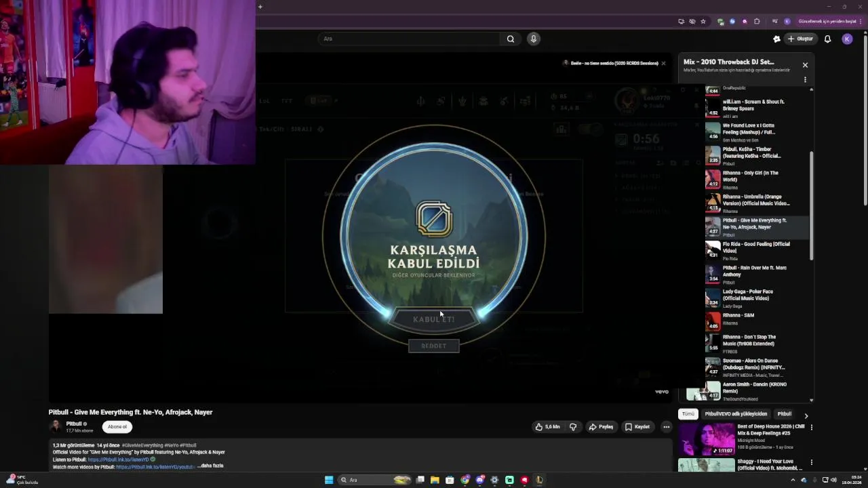
Task: Subscribe with the Abone ol button
Action: 117,427
